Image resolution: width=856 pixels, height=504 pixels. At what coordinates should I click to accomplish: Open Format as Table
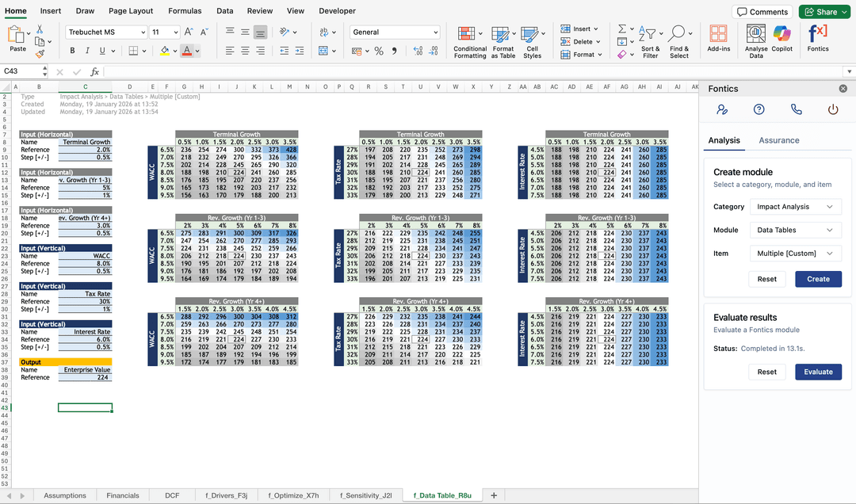click(503, 43)
